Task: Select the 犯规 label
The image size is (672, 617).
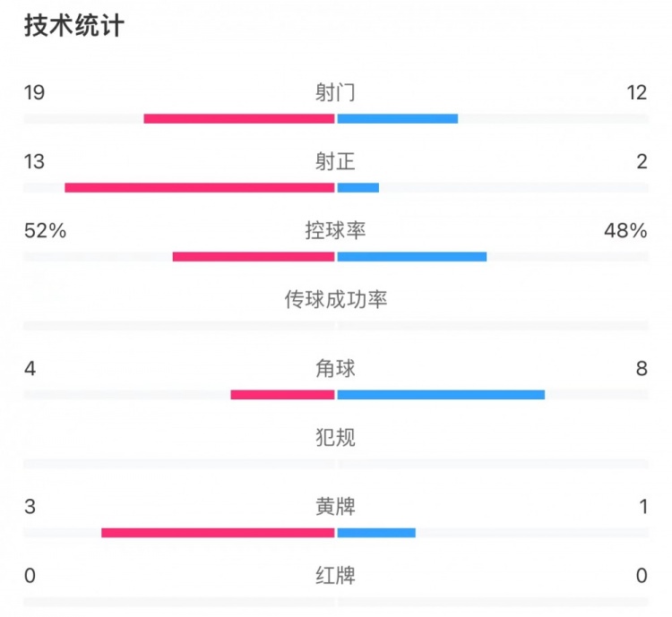Action: click(336, 437)
